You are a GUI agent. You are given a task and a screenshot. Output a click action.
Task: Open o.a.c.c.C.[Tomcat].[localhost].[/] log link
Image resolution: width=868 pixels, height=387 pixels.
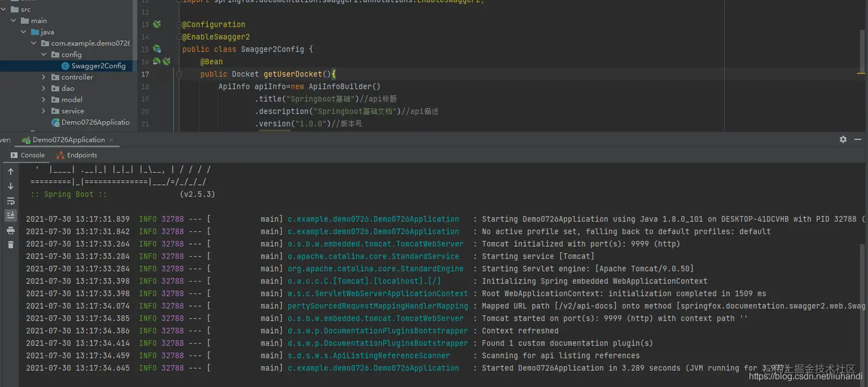pos(364,281)
